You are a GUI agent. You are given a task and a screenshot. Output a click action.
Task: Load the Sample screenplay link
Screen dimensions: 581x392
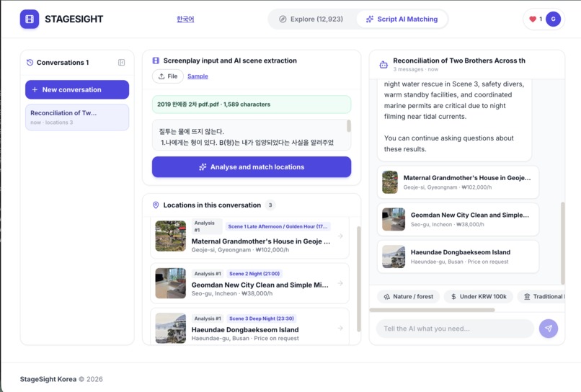pos(198,76)
